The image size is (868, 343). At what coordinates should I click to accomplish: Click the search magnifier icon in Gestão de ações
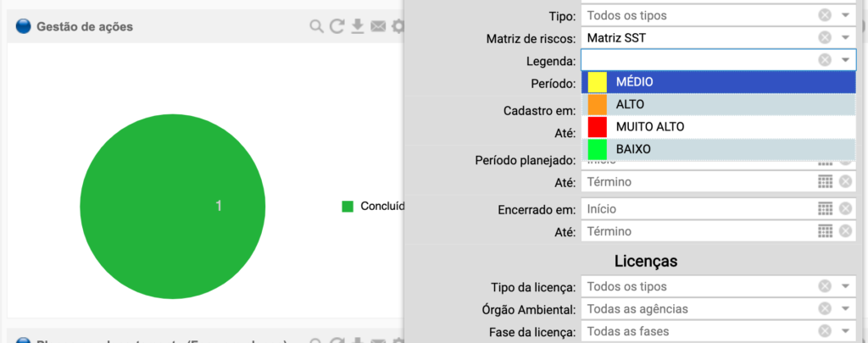(x=316, y=27)
